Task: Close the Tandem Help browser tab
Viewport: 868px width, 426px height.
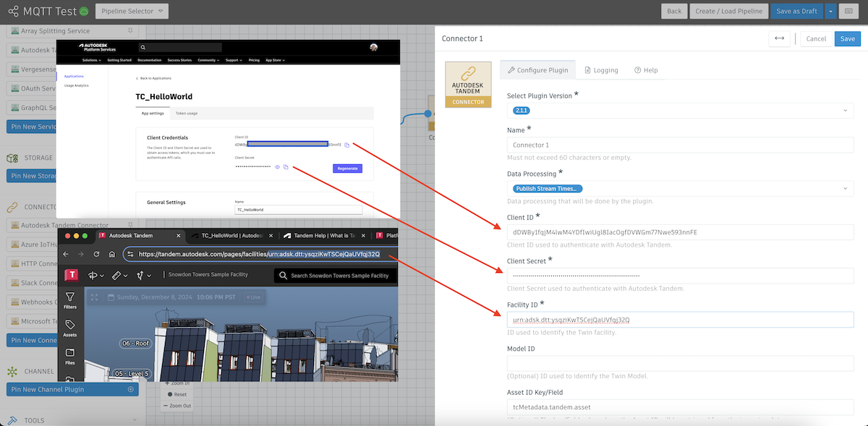Action: click(364, 235)
